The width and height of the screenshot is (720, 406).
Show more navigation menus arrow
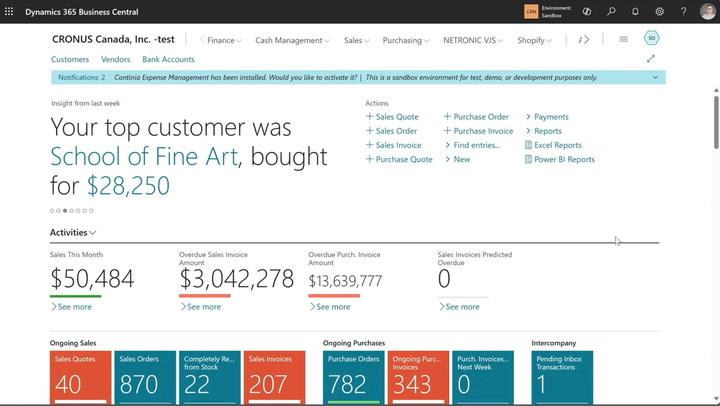584,40
